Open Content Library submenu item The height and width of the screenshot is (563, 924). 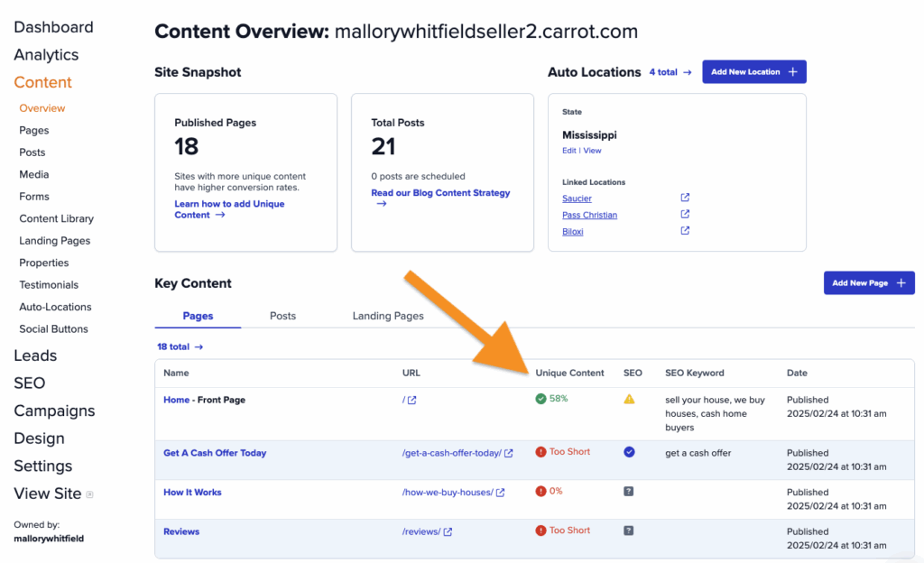coord(57,218)
